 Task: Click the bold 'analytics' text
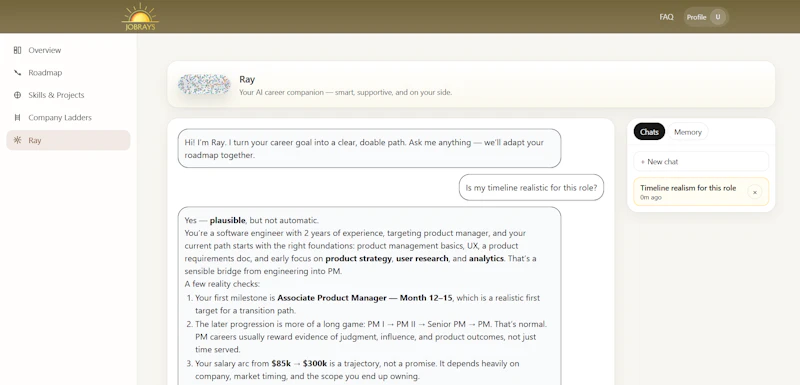pyautogui.click(x=486, y=259)
